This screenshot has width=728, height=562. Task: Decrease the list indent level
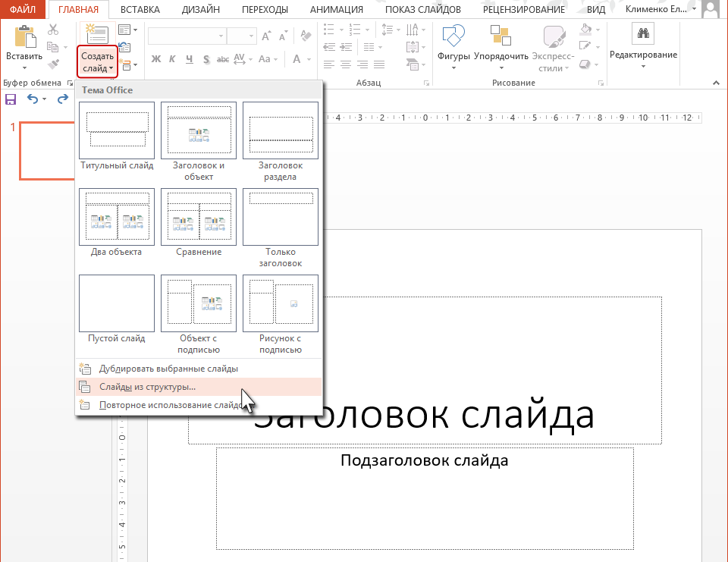(328, 47)
